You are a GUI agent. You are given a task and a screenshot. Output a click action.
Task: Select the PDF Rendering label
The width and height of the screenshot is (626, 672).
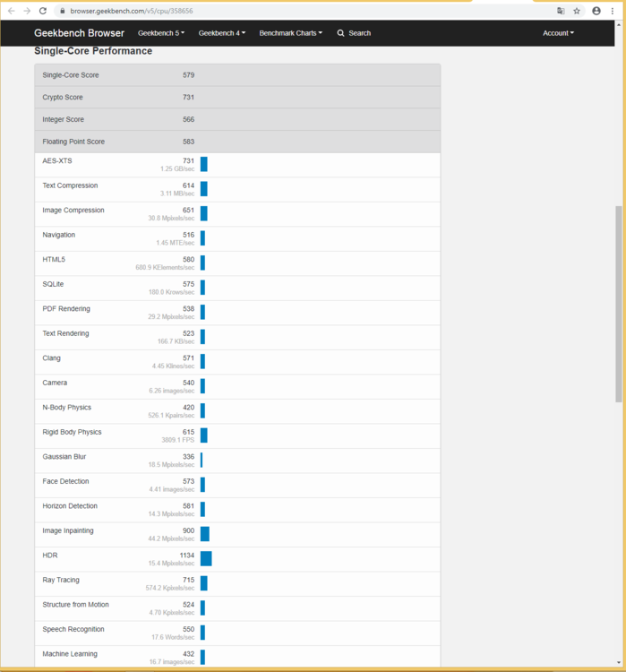pos(66,308)
